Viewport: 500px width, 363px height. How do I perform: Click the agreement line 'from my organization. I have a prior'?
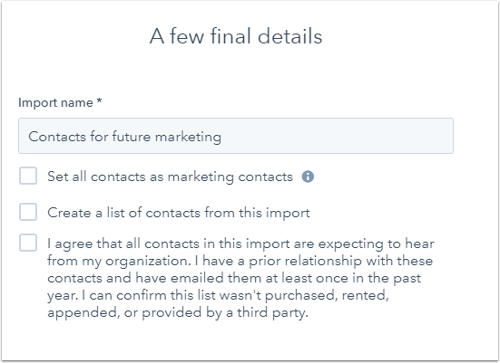(240, 261)
